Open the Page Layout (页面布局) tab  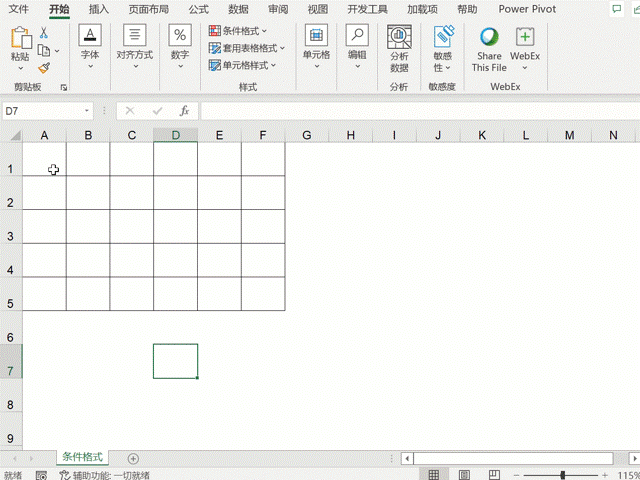coord(149,9)
